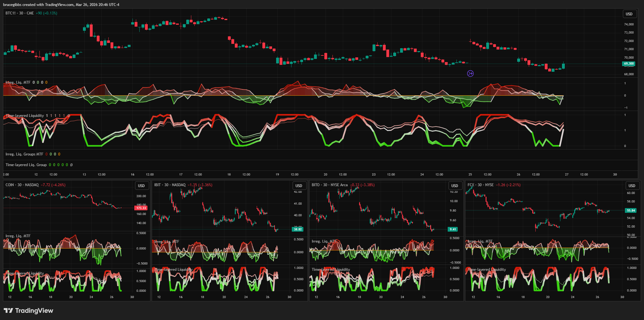The height and width of the screenshot is (320, 644).
Task: Click the BITO 30 NYSE Arca chart title
Action: click(x=329, y=185)
